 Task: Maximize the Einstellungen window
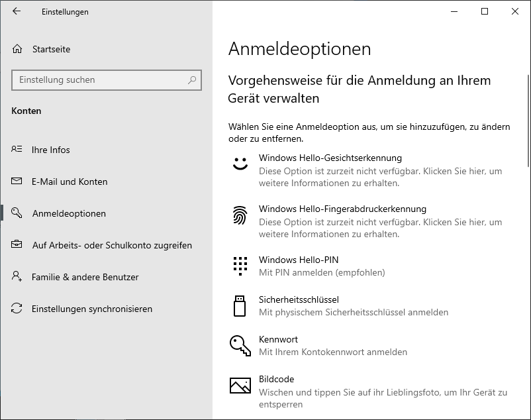[485, 11]
